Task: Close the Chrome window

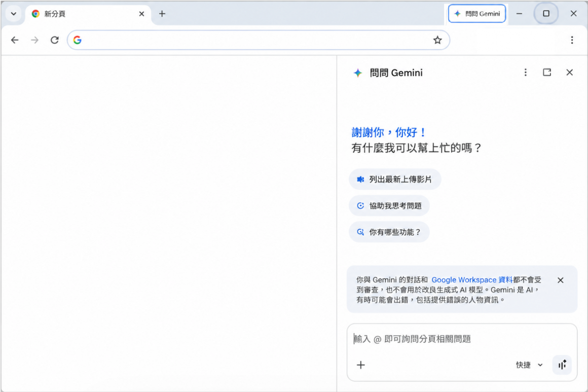Action: point(573,14)
